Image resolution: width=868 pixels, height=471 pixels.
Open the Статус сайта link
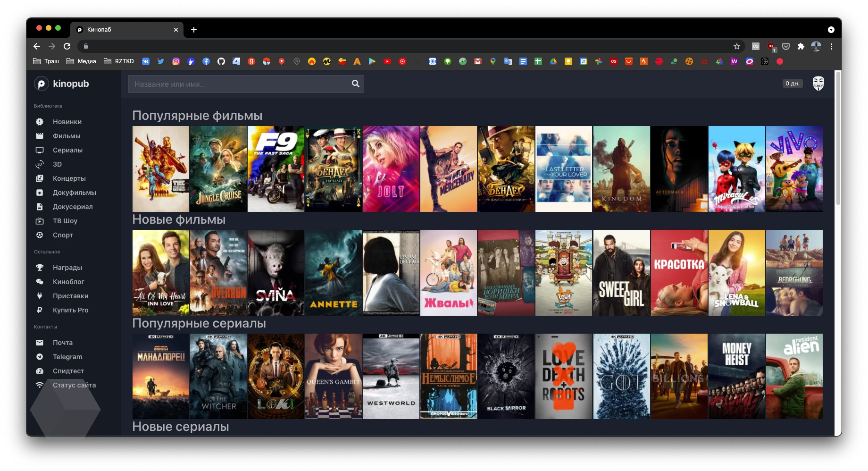pyautogui.click(x=74, y=385)
